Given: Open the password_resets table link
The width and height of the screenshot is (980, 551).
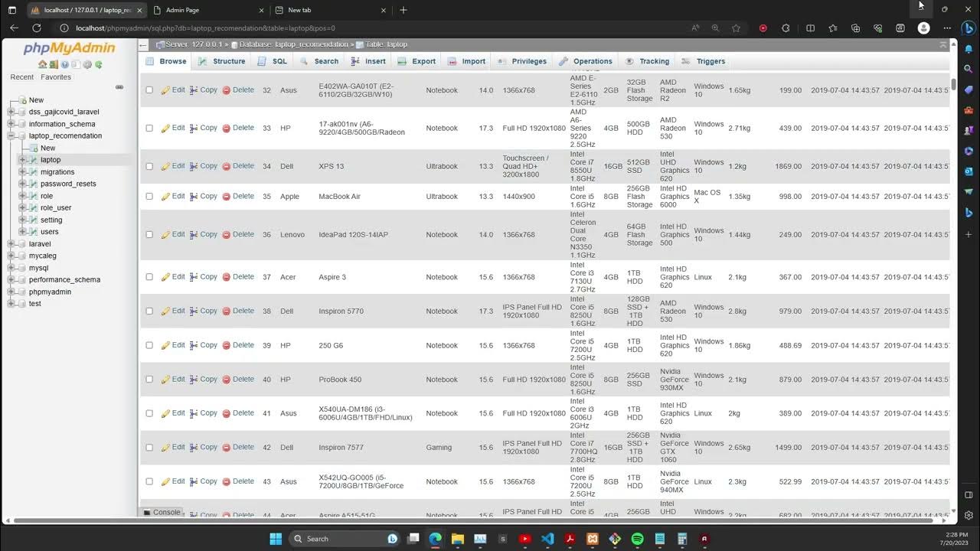Looking at the screenshot, I should [68, 184].
